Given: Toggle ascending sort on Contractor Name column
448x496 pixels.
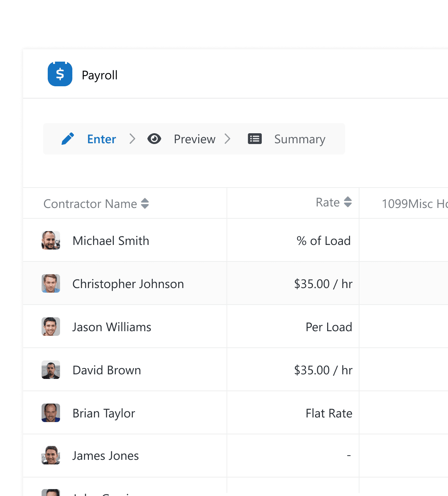Looking at the screenshot, I should click(x=145, y=204).
